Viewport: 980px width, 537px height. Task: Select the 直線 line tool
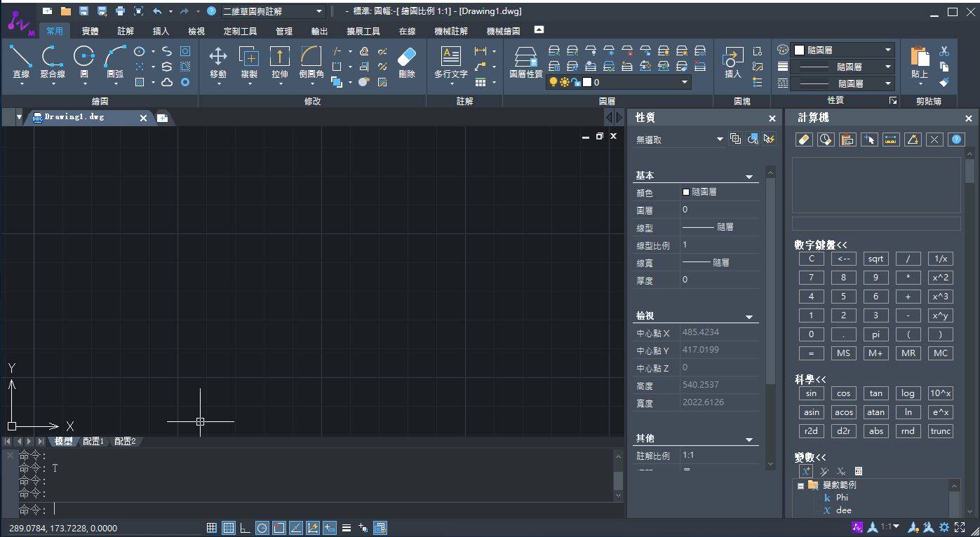[x=21, y=62]
